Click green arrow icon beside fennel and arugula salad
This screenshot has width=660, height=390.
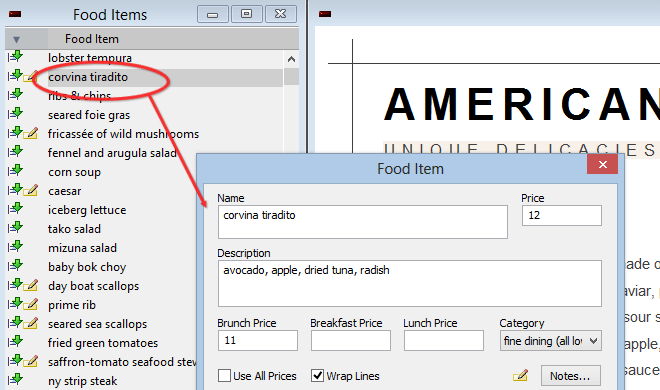15,151
